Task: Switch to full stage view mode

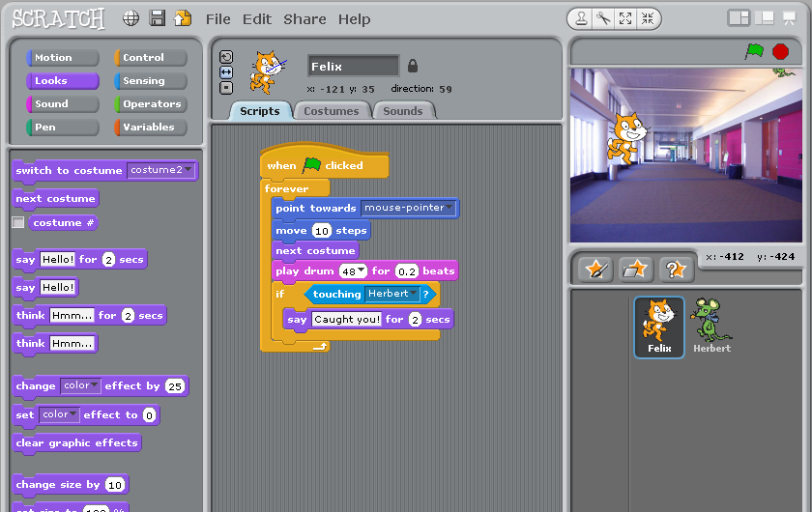Action: pyautogui.click(x=765, y=18)
